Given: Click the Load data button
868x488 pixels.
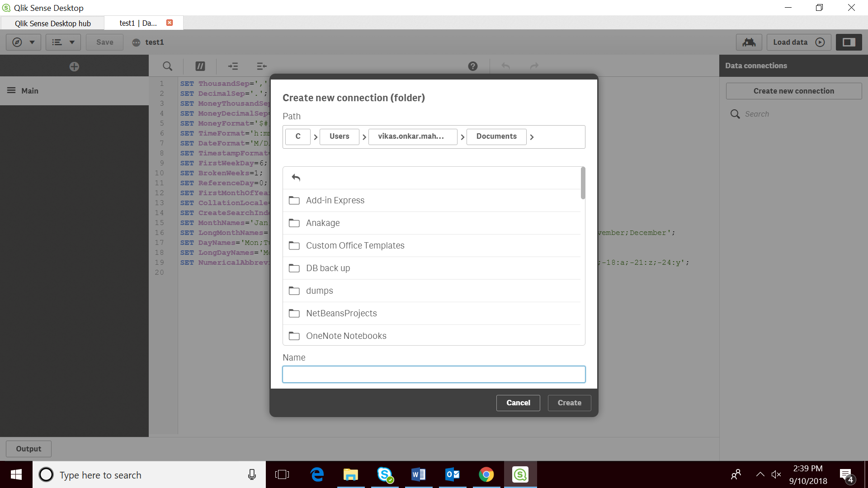Looking at the screenshot, I should pos(798,42).
